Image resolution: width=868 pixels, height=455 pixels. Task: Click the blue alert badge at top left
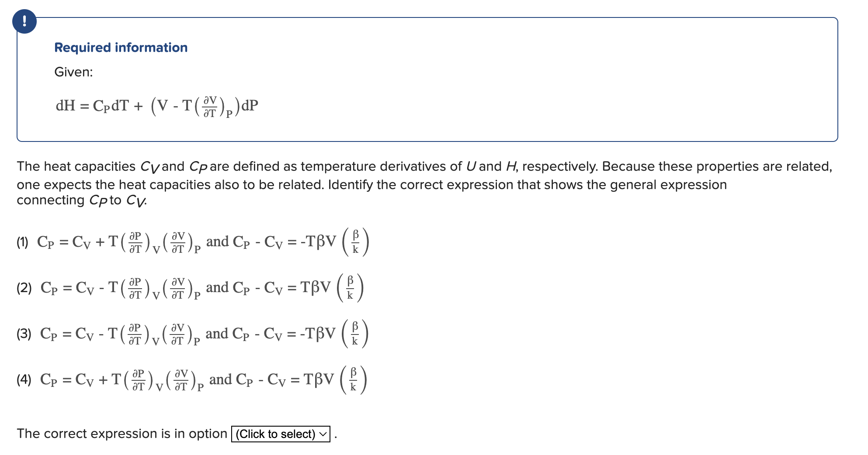25,21
